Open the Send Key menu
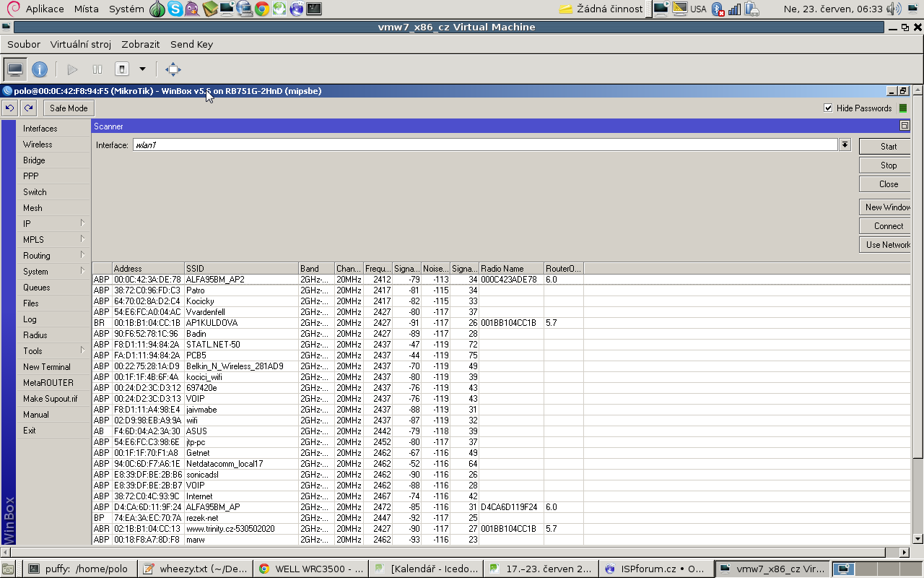 click(x=191, y=44)
